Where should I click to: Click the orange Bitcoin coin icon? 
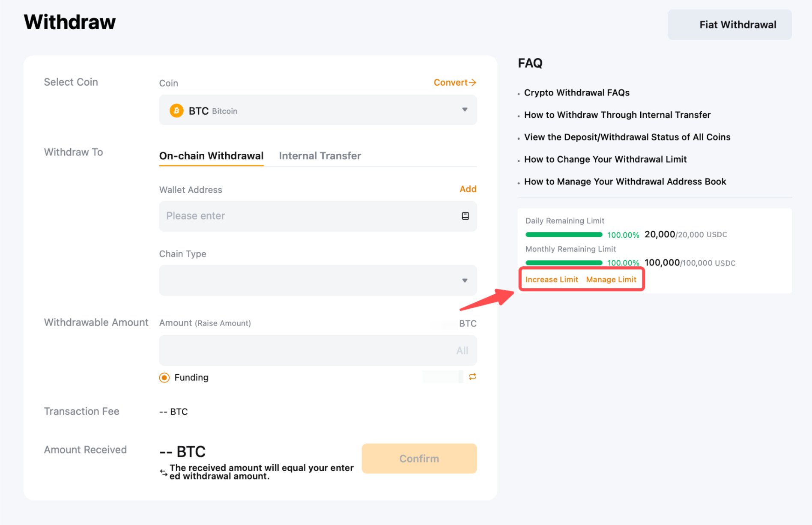[176, 110]
